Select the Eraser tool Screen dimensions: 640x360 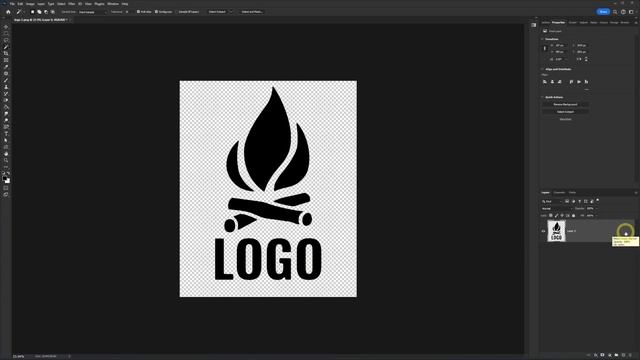[6, 100]
